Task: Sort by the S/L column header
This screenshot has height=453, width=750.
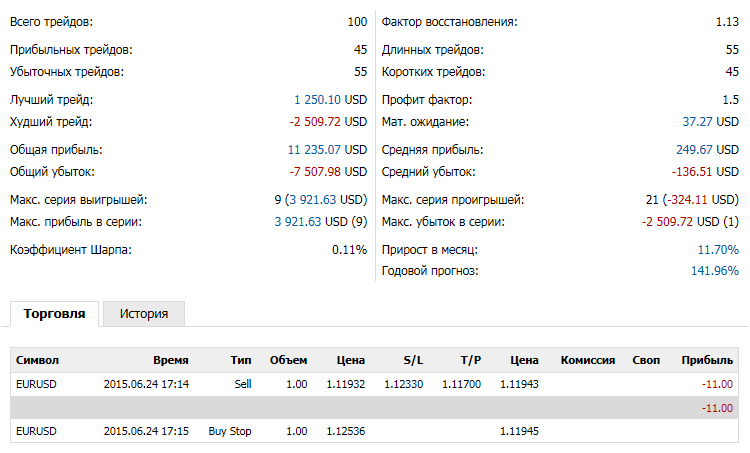Action: [413, 360]
